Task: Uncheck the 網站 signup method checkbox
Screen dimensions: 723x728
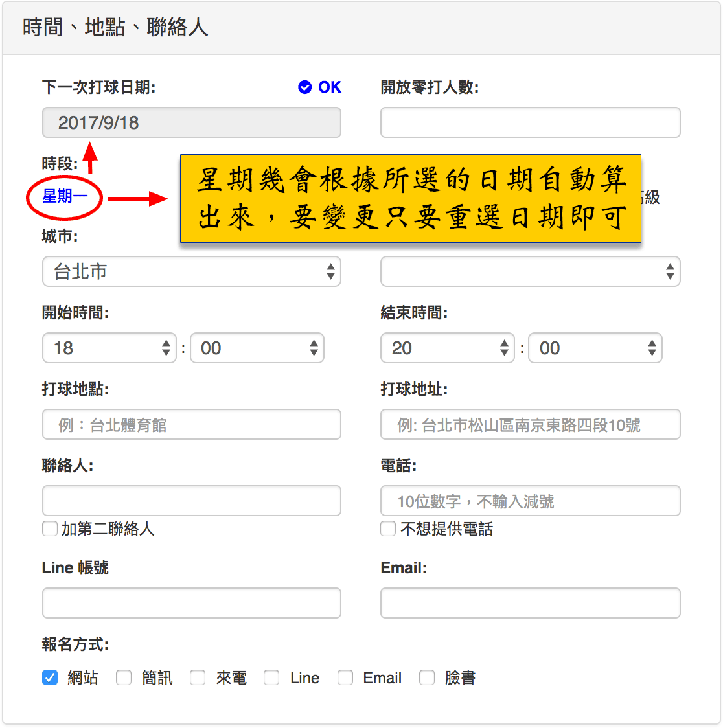Action: (50, 678)
